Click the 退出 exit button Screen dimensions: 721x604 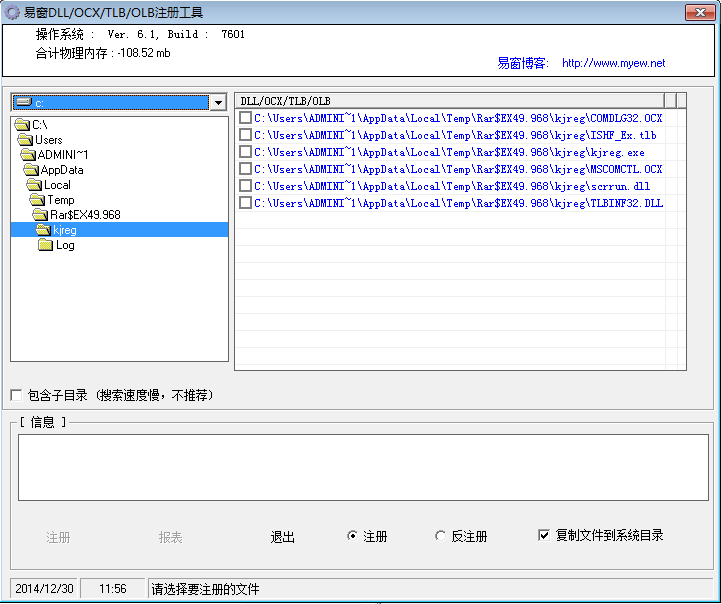coord(282,537)
